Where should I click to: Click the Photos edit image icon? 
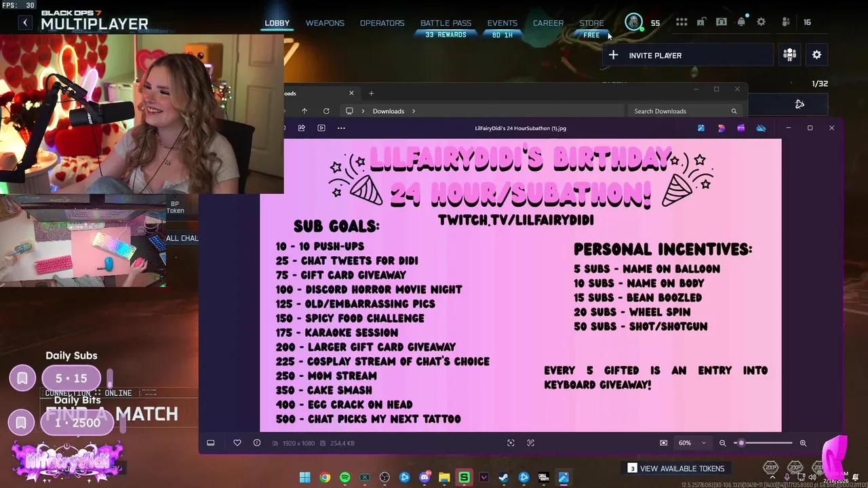(701, 128)
